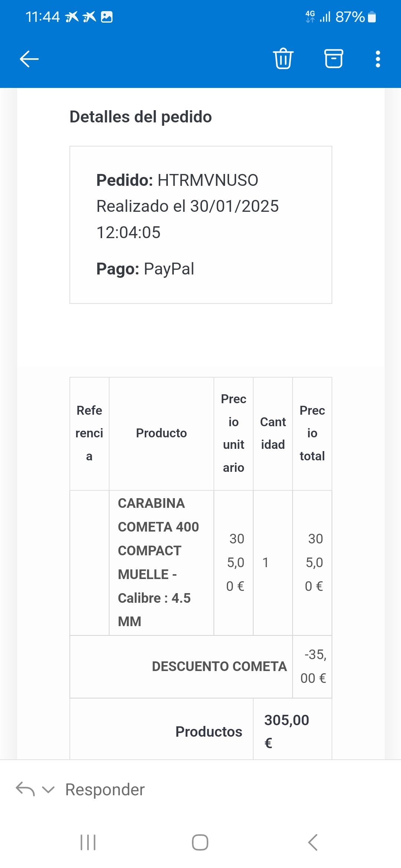
Task: Tap the order number HTRMVNUSO
Action: [x=208, y=180]
